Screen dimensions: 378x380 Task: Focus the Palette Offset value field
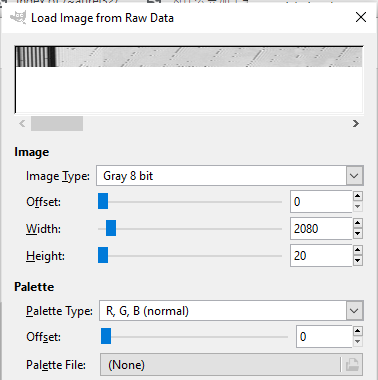coord(324,337)
